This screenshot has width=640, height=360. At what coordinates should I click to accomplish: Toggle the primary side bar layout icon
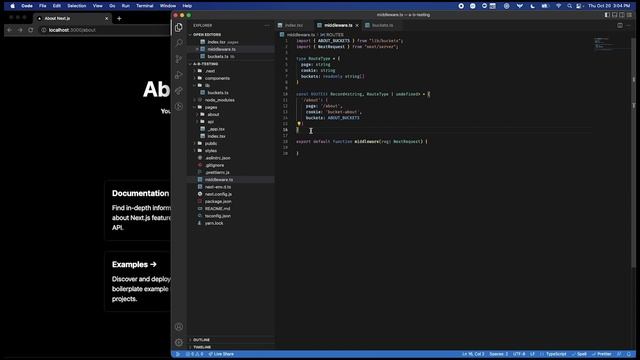pos(607,15)
